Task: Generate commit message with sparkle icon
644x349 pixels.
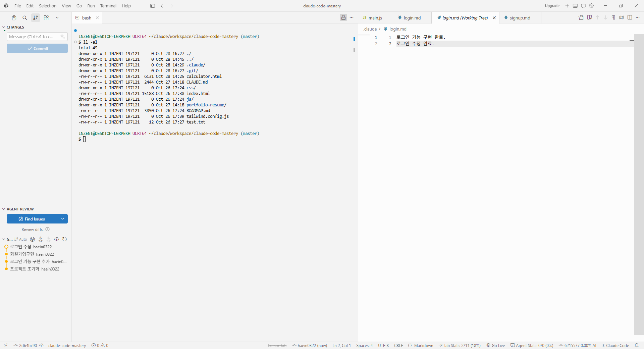Action: pos(63,37)
